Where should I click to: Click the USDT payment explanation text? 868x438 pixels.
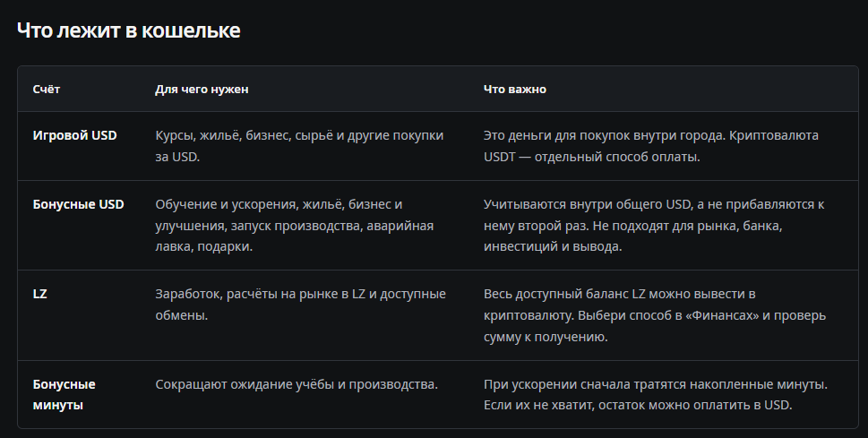click(651, 146)
